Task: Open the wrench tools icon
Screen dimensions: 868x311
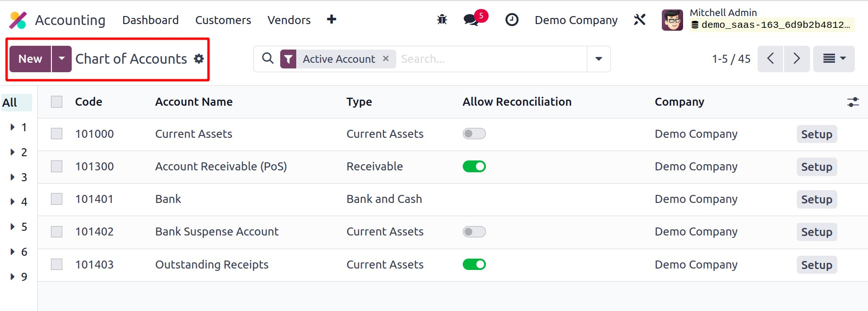Action: 640,20
